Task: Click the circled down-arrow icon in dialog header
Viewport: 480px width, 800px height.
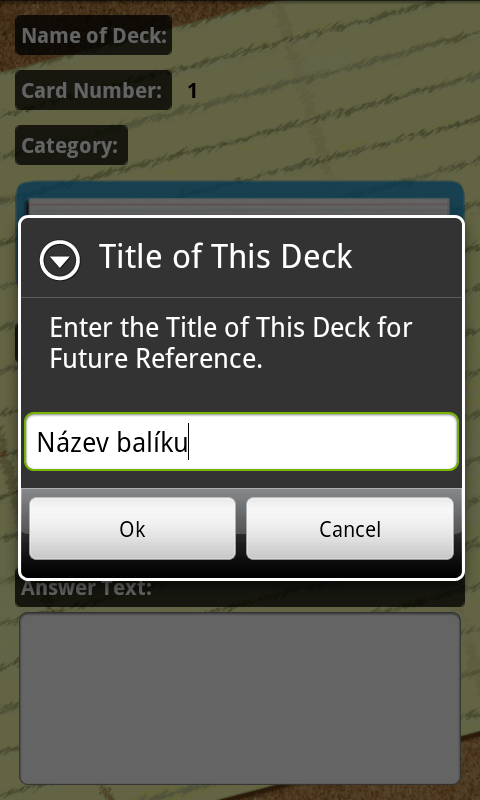Action: point(60,260)
